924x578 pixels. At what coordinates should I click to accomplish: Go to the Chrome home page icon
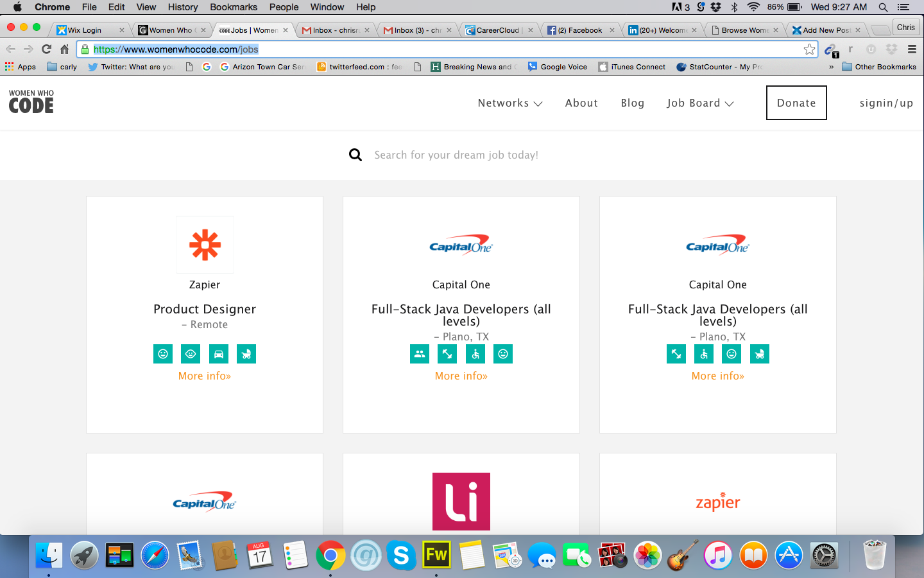click(x=64, y=49)
